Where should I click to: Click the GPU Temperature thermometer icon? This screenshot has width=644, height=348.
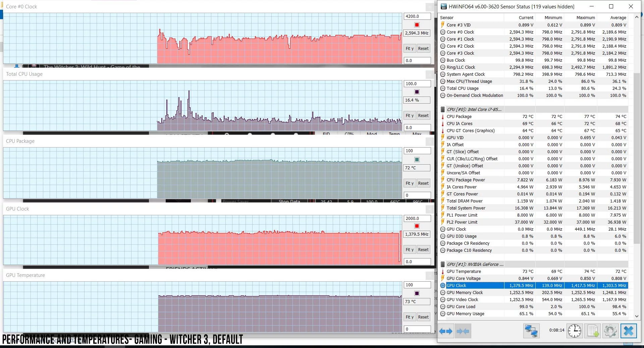(443, 271)
